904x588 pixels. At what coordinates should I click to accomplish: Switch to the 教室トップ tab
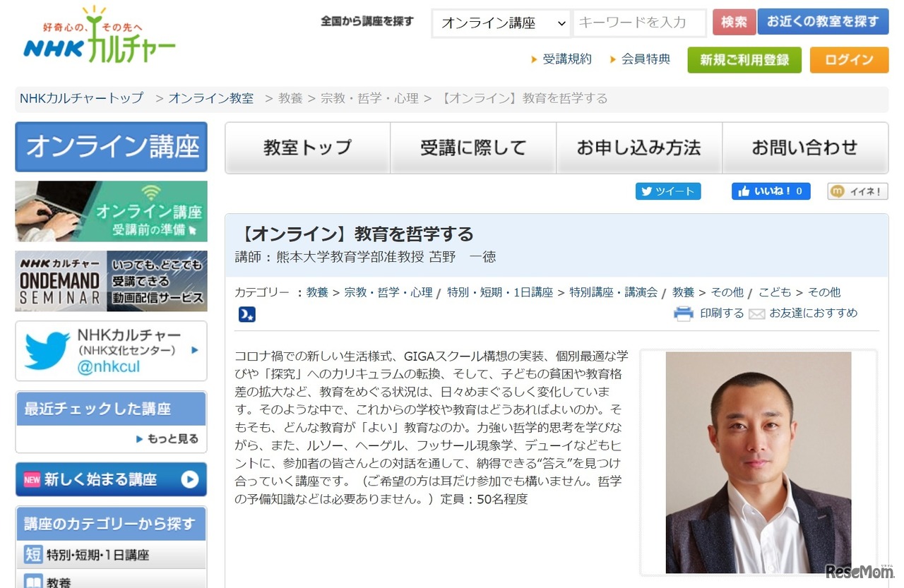307,147
